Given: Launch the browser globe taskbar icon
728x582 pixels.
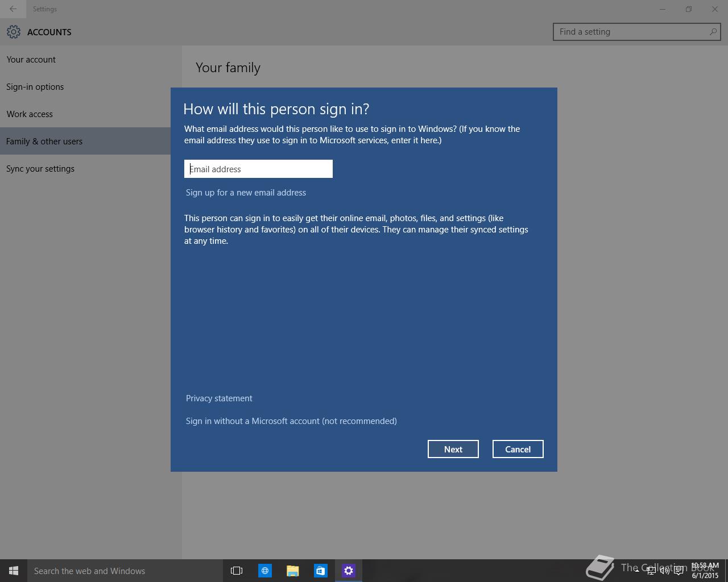Looking at the screenshot, I should pyautogui.click(x=265, y=571).
